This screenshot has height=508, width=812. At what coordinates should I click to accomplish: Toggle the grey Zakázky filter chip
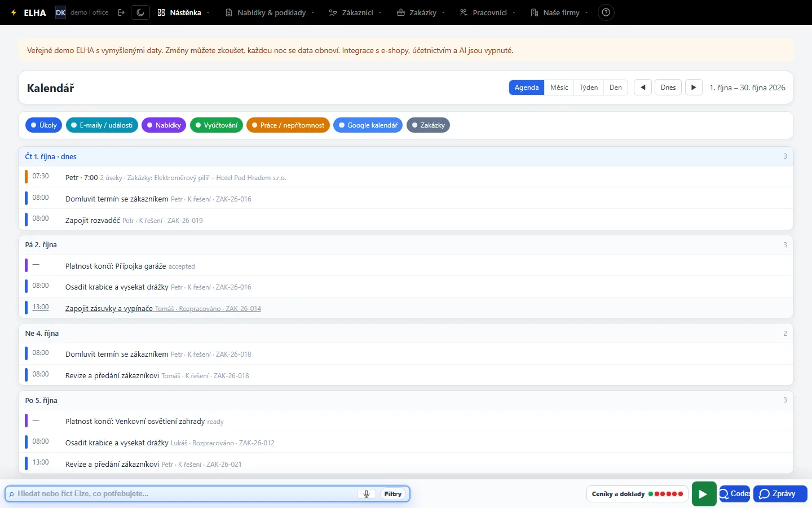428,125
